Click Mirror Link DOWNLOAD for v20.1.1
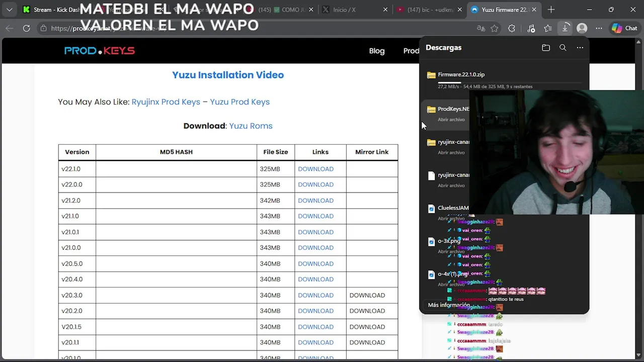This screenshot has height=362, width=644. [x=367, y=343]
